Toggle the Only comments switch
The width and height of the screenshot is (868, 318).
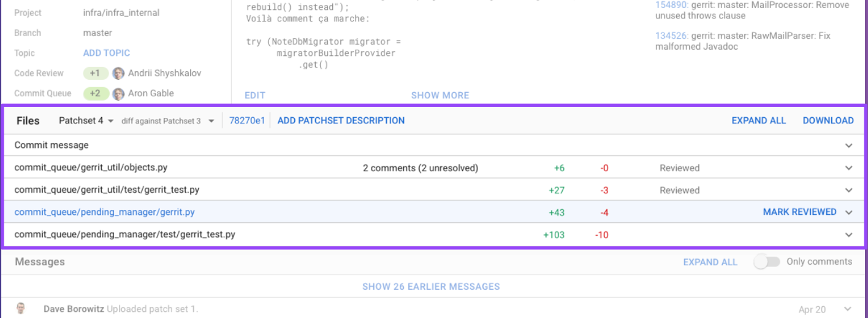(766, 262)
